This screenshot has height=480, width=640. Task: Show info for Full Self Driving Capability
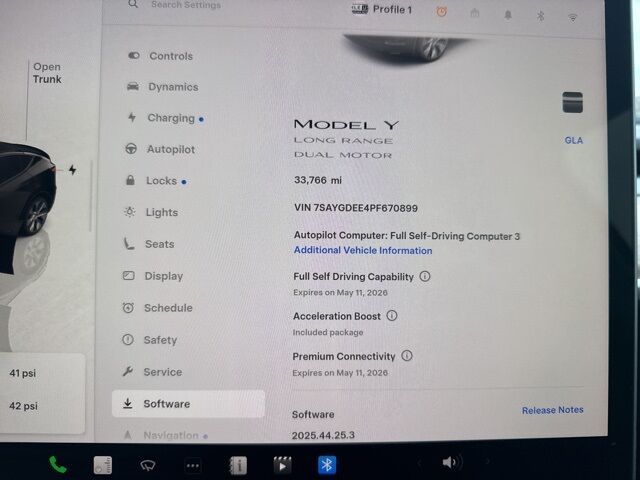(x=425, y=276)
